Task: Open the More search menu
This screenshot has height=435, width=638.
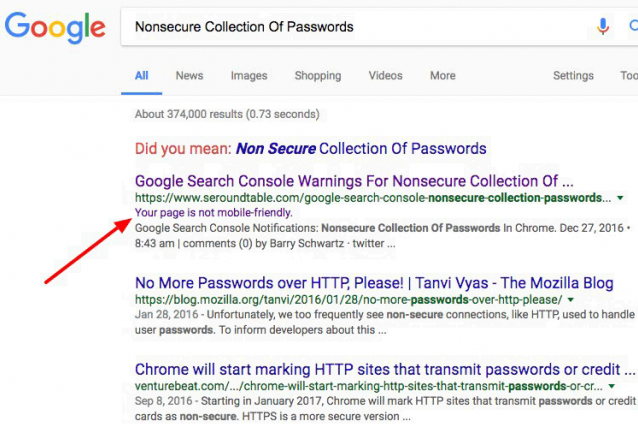Action: pos(443,76)
